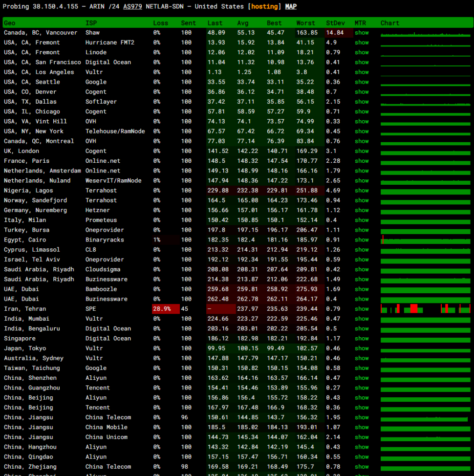Select the NETLAB-SDN network name
Image resolution: width=474 pixels, height=476 pixels.
click(165, 6)
